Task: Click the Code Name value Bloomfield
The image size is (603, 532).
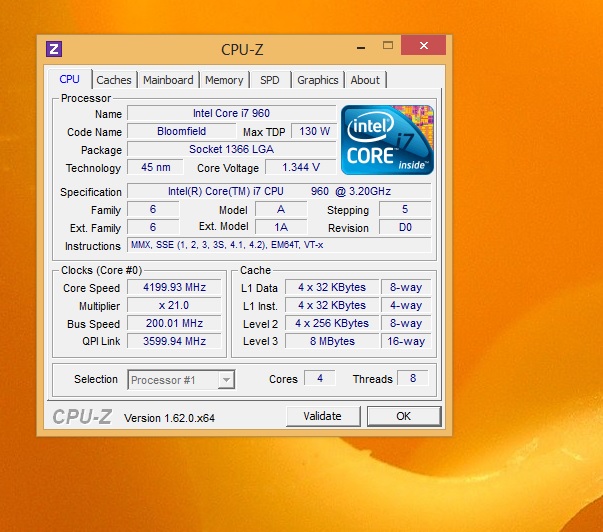Action: pyautogui.click(x=182, y=131)
